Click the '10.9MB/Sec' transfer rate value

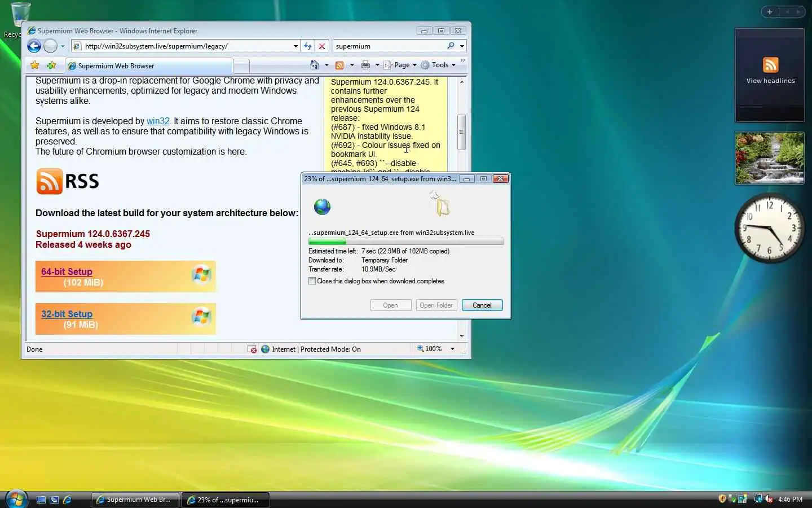(x=378, y=269)
